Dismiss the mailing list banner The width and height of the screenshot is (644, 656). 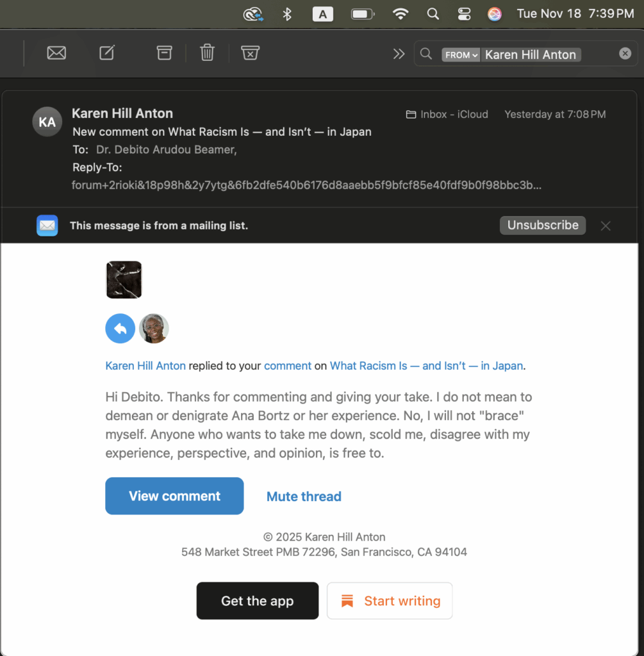point(606,225)
